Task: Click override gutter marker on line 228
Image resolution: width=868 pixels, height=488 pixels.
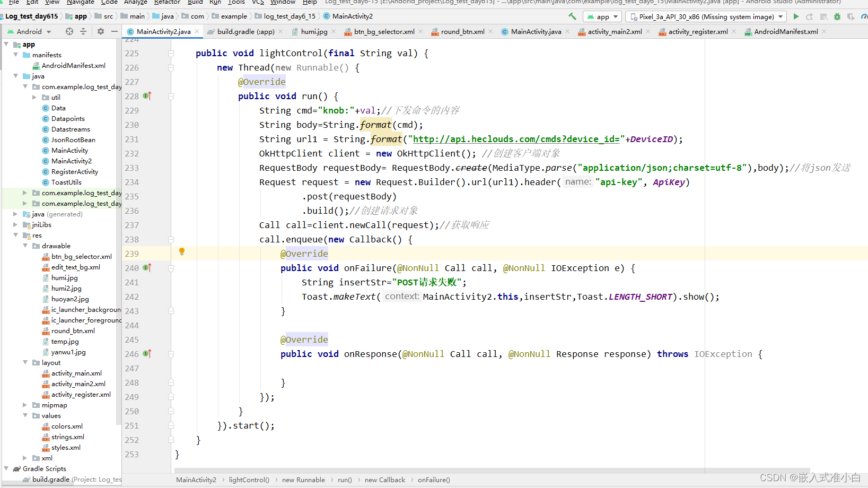Action: point(147,96)
